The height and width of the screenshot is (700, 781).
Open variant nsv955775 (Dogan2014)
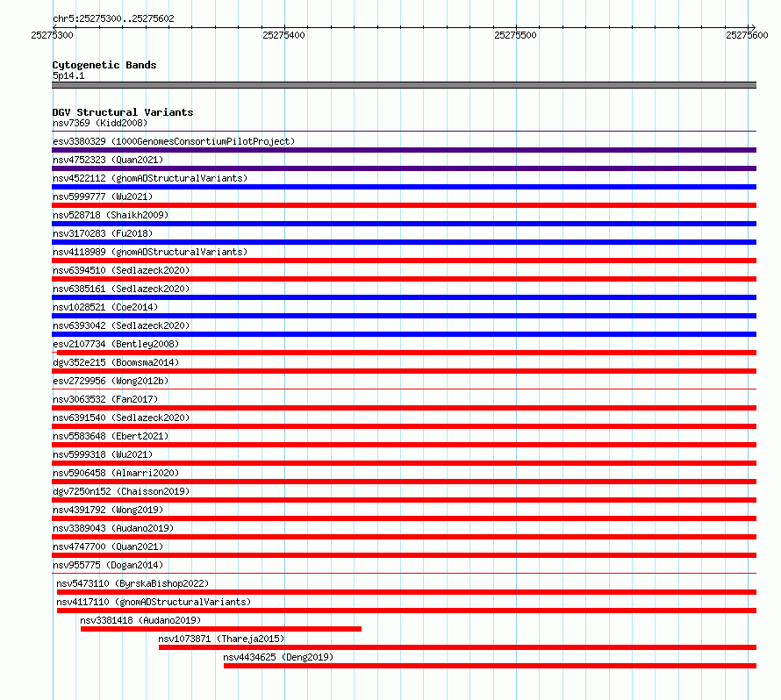(x=108, y=565)
